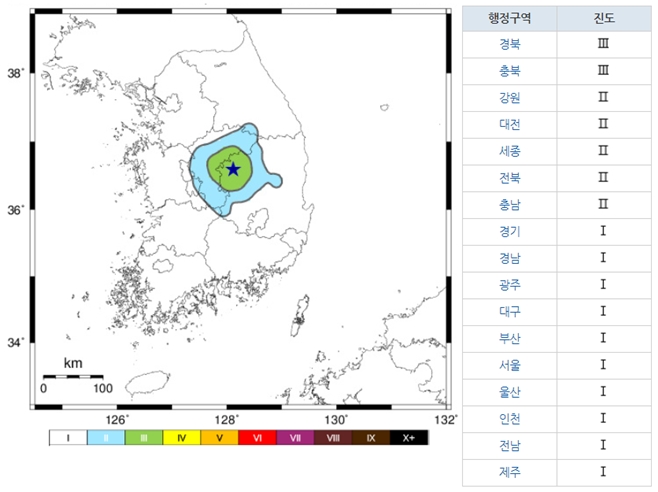
Task: Open the 경북 region row
Action: 510,44
